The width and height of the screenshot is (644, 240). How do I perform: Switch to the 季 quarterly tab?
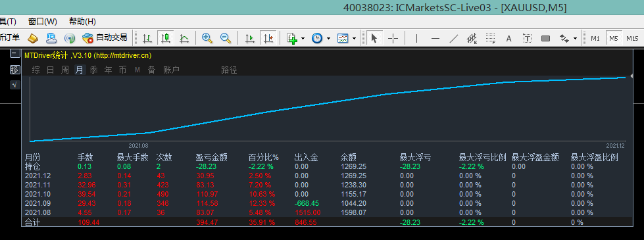click(x=93, y=70)
